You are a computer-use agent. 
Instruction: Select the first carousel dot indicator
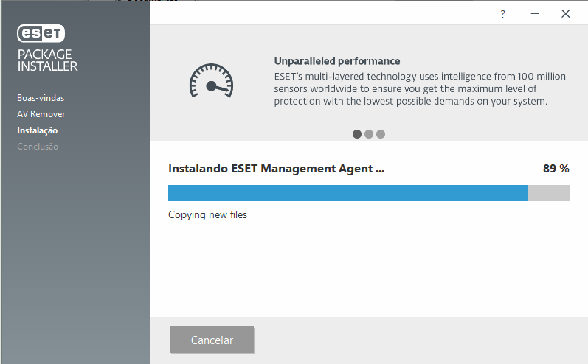[357, 134]
